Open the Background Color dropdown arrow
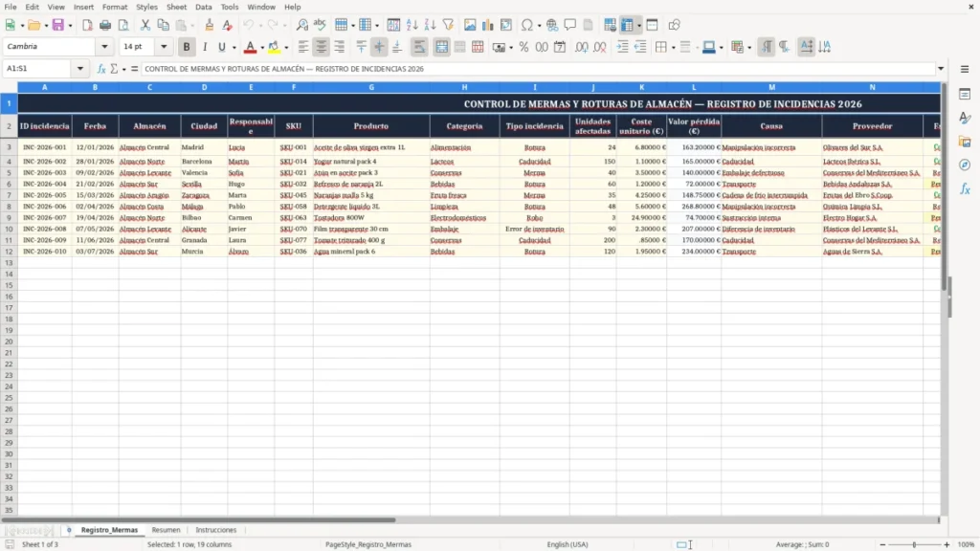This screenshot has height=551, width=980. pyautogui.click(x=286, y=48)
